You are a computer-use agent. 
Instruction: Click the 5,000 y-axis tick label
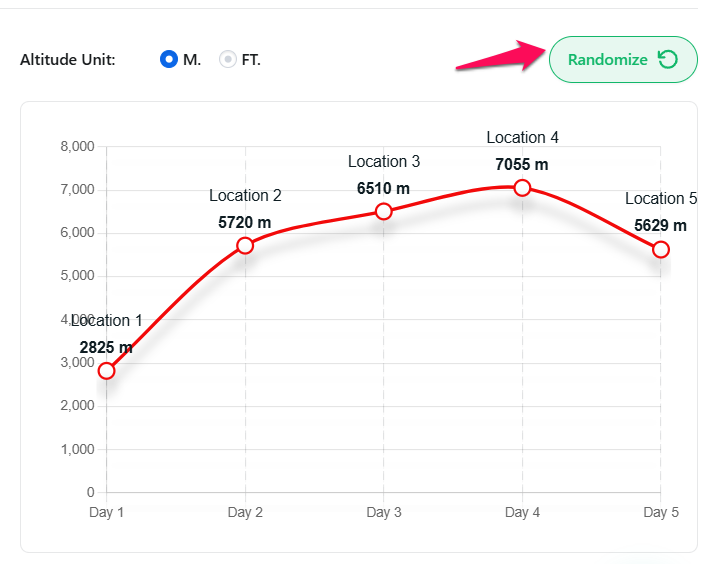(77, 276)
